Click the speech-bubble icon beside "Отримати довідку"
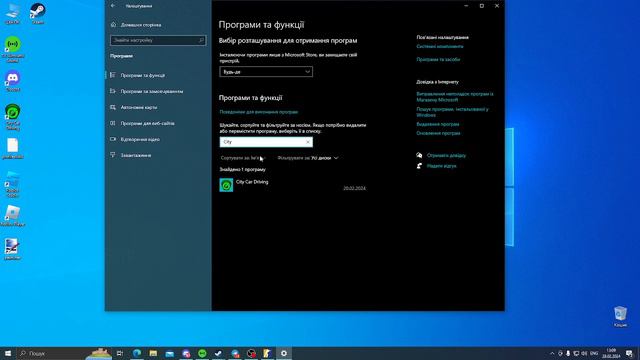This screenshot has width=640, height=360. click(x=419, y=155)
